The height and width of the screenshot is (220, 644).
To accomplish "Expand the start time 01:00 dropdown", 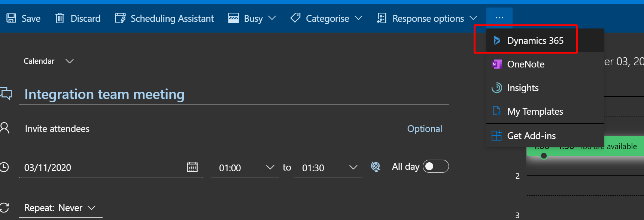I will 270,168.
